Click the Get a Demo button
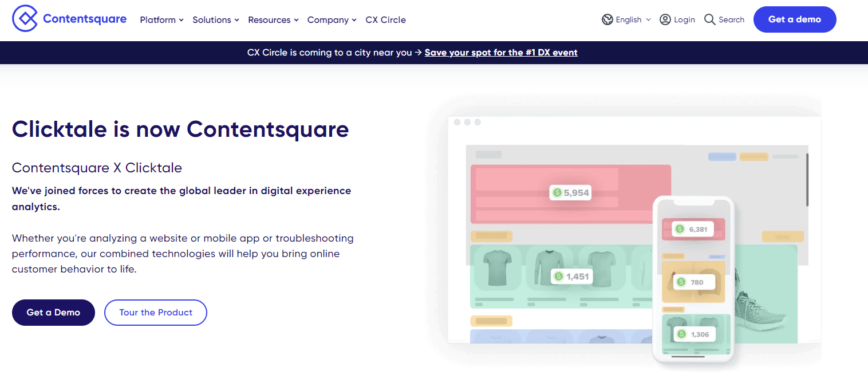 53,313
